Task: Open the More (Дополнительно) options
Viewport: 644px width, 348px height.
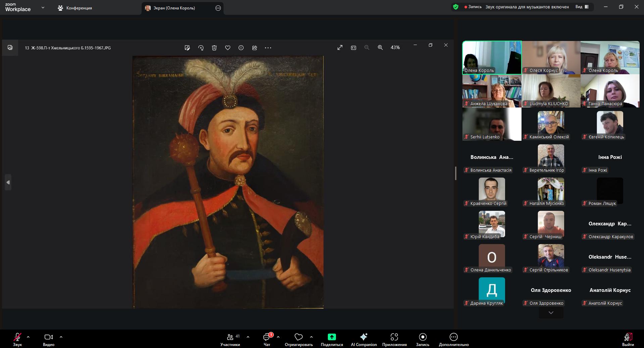Action: pos(453,337)
